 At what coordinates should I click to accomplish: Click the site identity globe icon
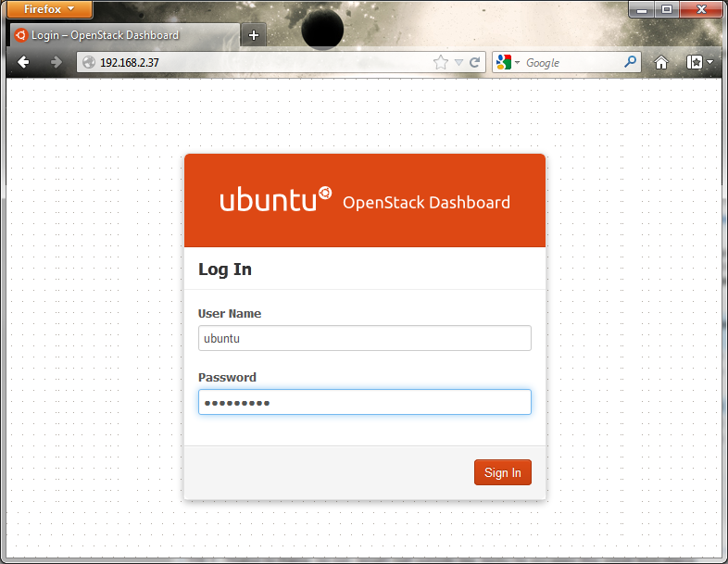[x=89, y=62]
